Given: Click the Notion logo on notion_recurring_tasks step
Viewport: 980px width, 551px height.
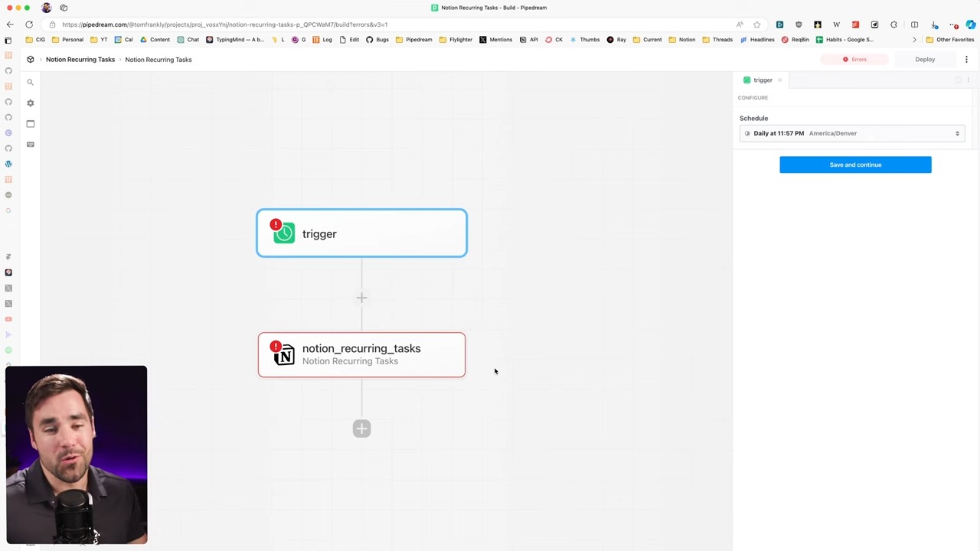Looking at the screenshot, I should (x=284, y=355).
